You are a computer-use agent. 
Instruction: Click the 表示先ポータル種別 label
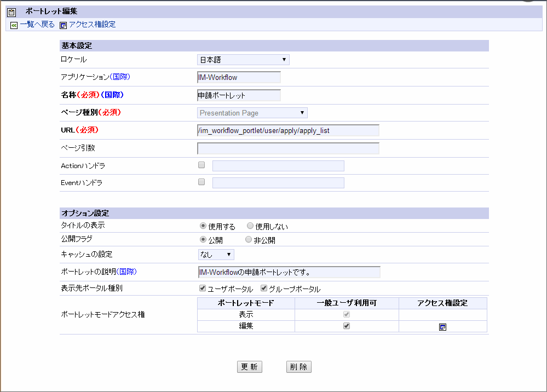pyautogui.click(x=92, y=288)
